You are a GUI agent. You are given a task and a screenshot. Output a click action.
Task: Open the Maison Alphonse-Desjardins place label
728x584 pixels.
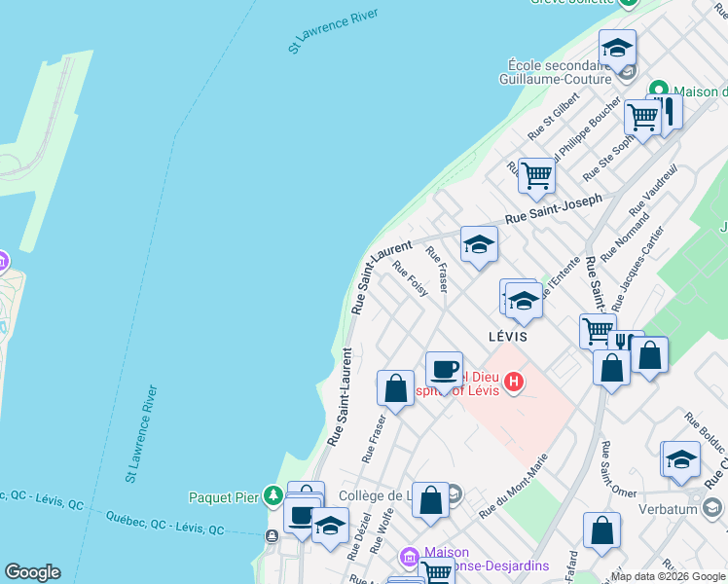tap(487, 559)
